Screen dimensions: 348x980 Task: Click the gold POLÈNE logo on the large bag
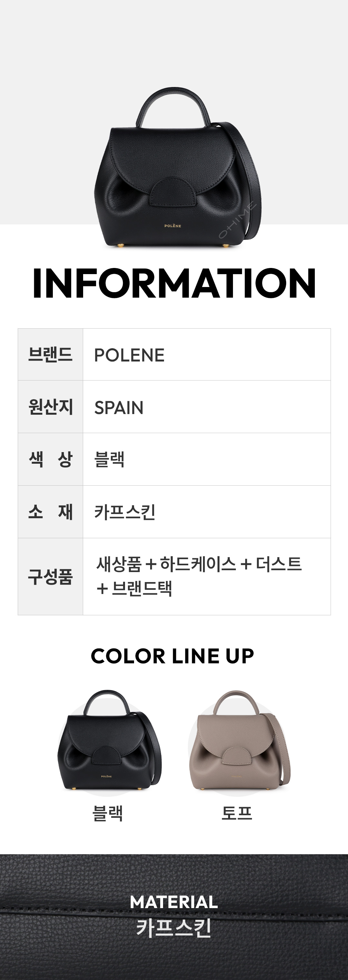point(173,226)
